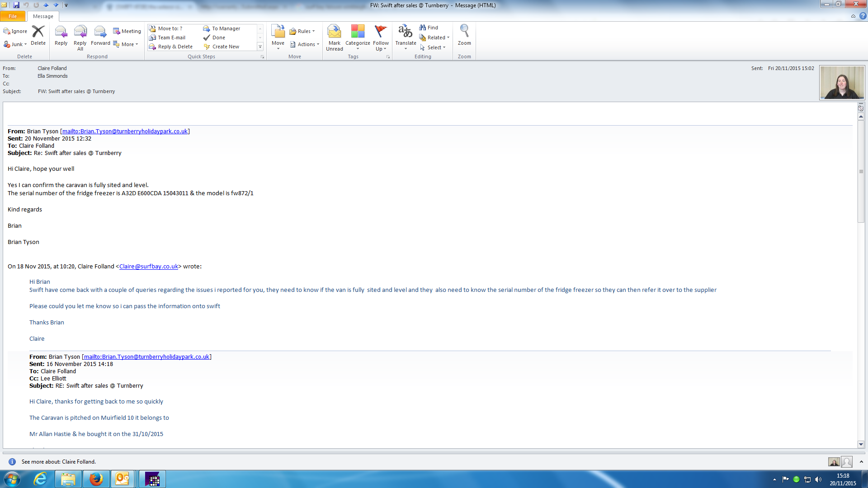Viewport: 868px width, 488px height.
Task: Toggle the People Pane expand arrow
Action: 861,462
